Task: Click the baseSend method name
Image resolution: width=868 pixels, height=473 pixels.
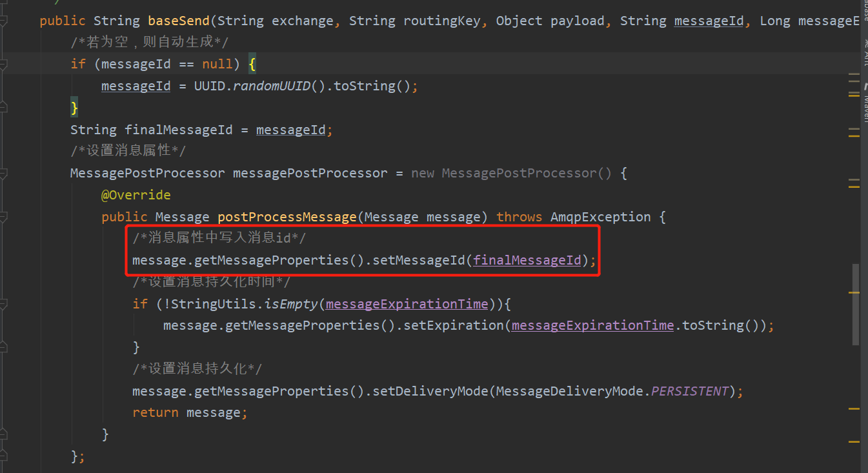Action: (178, 20)
